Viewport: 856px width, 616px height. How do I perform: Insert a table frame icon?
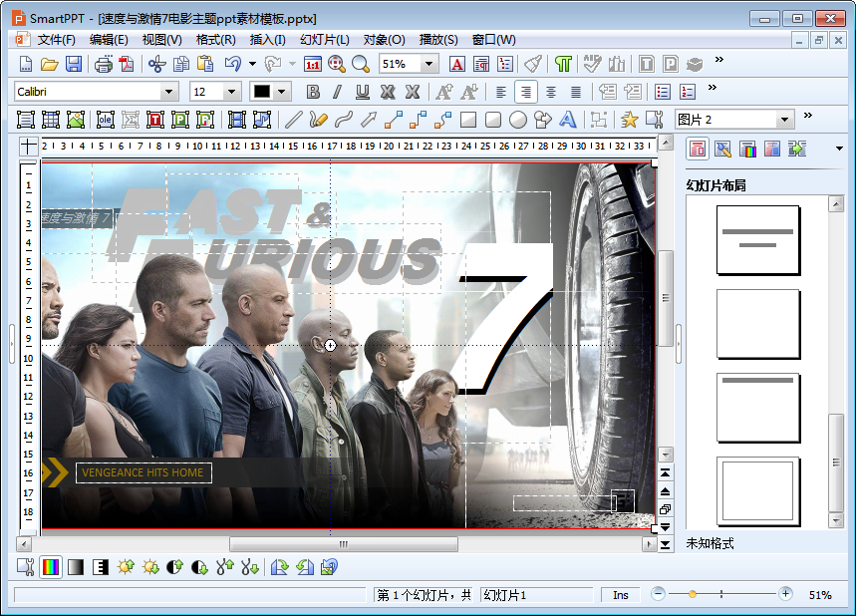51,120
